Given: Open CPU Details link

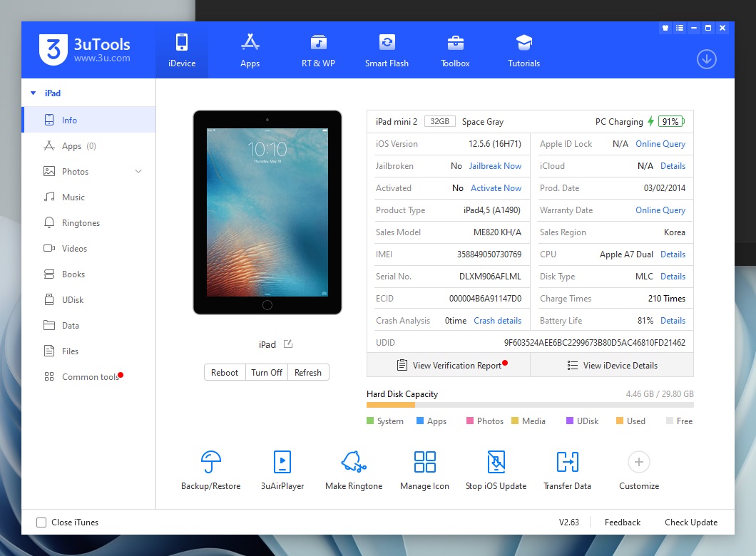Looking at the screenshot, I should [673, 254].
